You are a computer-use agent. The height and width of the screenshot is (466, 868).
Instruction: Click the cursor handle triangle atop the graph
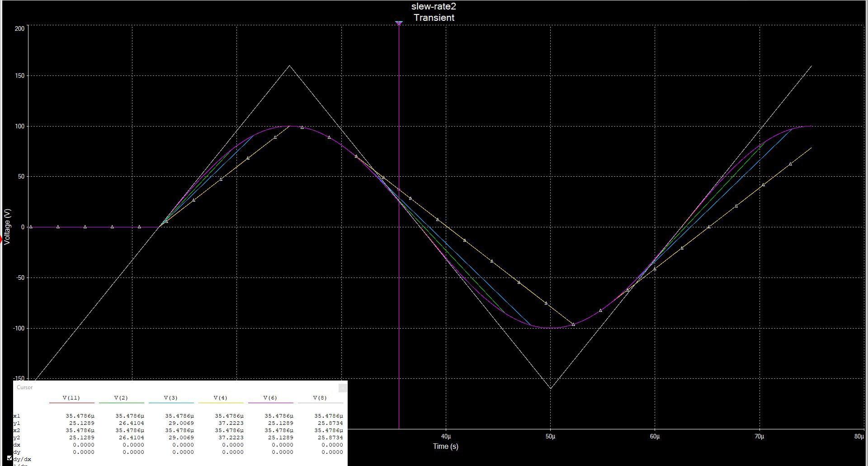399,23
